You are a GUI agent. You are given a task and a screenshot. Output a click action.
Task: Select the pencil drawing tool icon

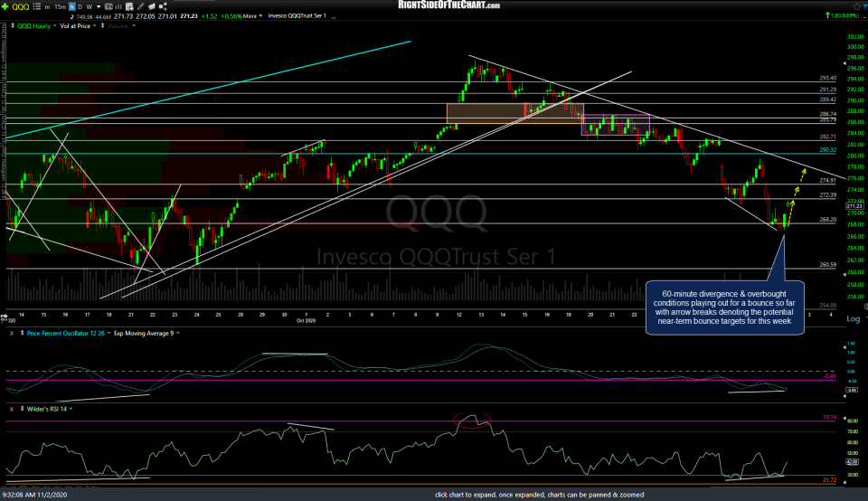(141, 6)
